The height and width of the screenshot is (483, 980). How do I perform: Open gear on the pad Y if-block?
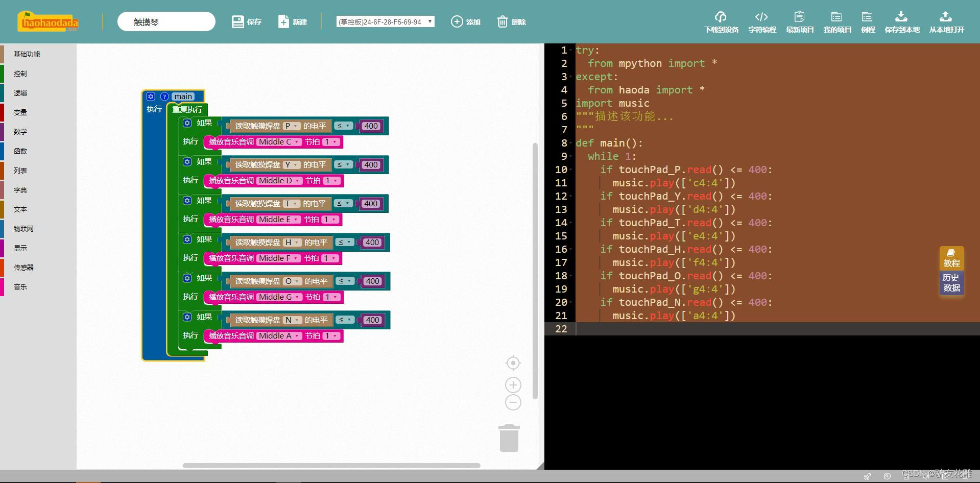click(x=187, y=162)
